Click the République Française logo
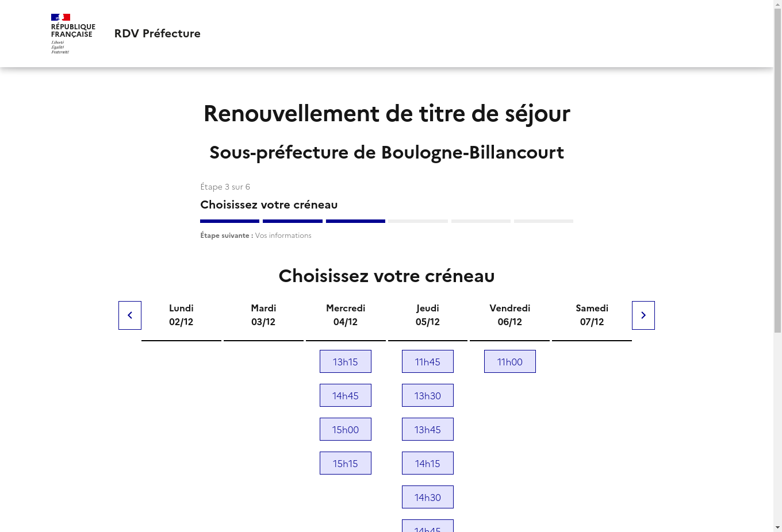Image resolution: width=782 pixels, height=532 pixels. coord(73,34)
